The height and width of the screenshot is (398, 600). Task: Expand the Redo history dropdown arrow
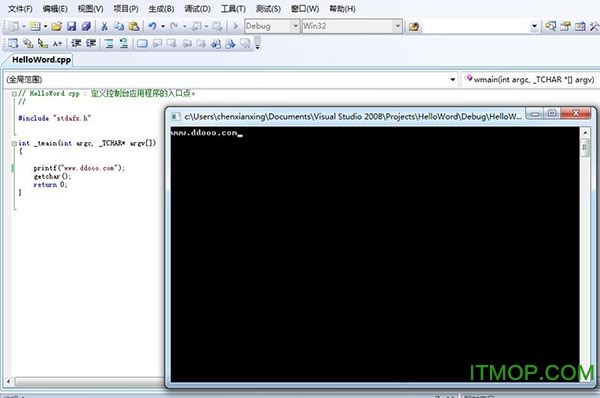tap(184, 26)
